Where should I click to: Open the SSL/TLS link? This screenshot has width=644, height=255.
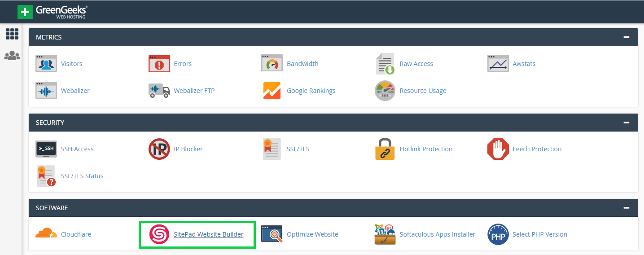298,149
